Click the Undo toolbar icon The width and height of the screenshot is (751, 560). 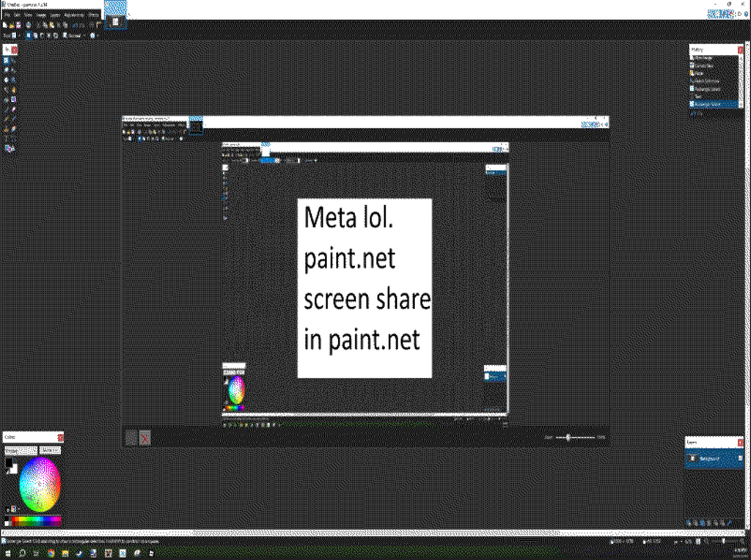76,25
